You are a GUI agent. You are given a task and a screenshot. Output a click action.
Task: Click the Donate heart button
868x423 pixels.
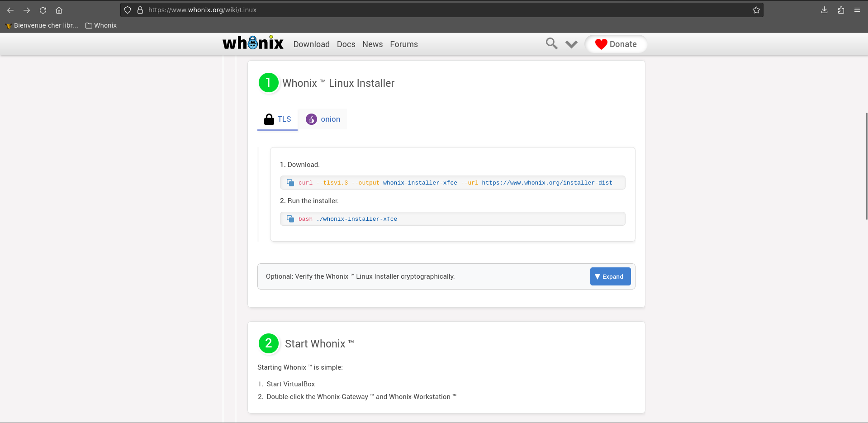point(616,44)
